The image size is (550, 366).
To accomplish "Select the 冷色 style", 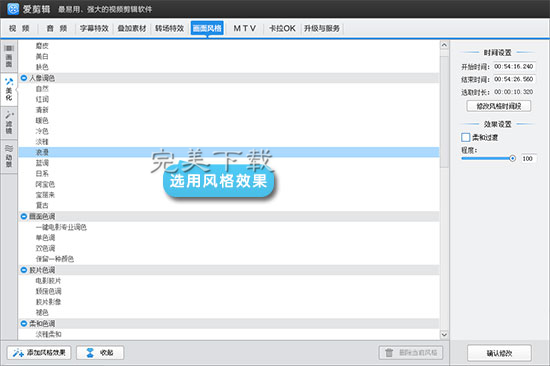I will (42, 131).
